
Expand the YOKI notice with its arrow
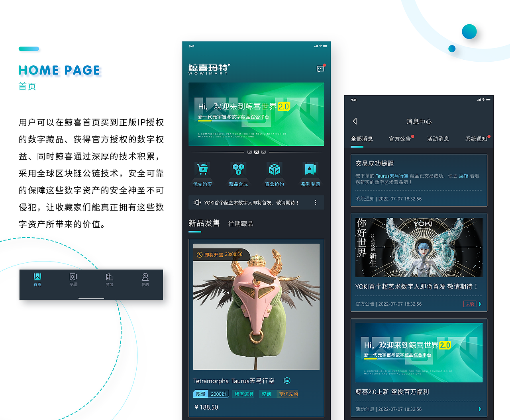pyautogui.click(x=480, y=304)
